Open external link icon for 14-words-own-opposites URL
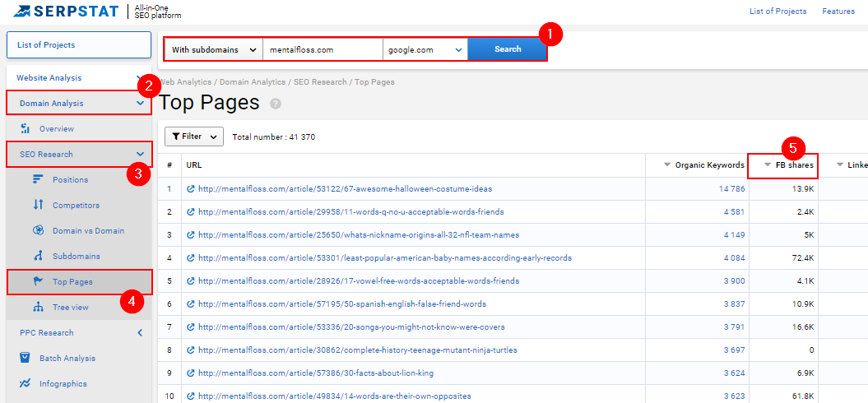Viewport: 868px width, 403px height. pyautogui.click(x=191, y=396)
